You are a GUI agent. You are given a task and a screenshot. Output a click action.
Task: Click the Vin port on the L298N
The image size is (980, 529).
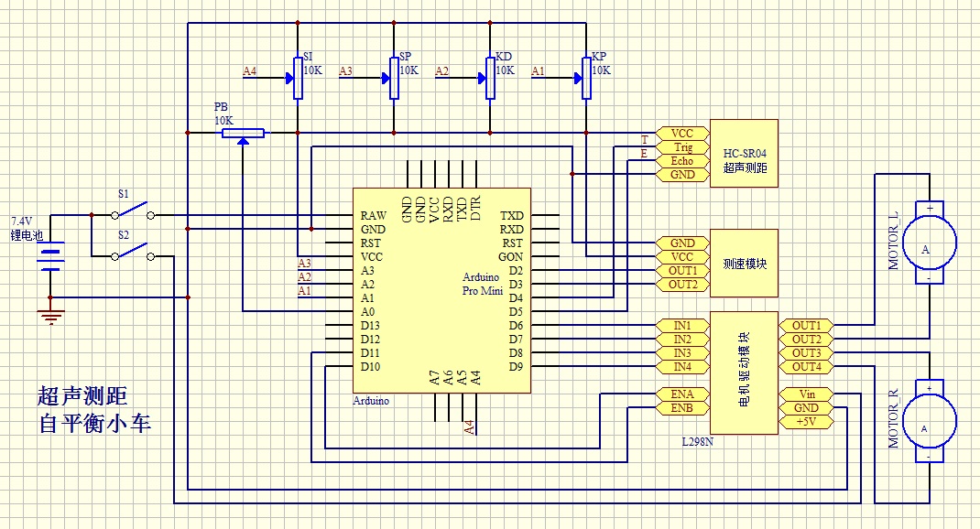(x=806, y=394)
